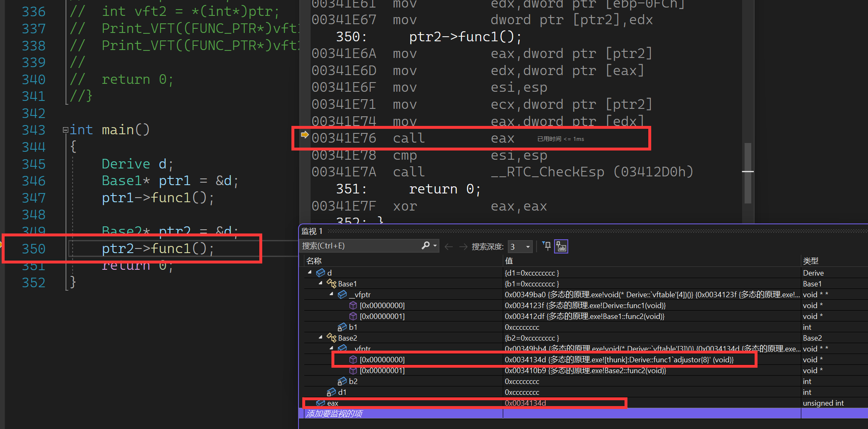The width and height of the screenshot is (868, 429).
Task: Go to next search result arrow
Action: pos(463,247)
